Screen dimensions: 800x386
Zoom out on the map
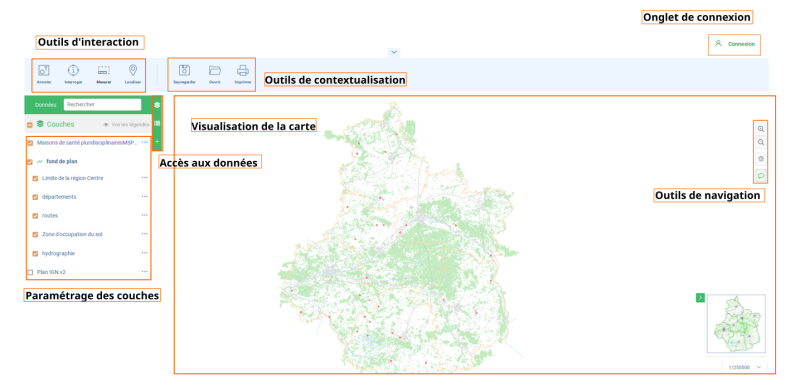coord(761,142)
